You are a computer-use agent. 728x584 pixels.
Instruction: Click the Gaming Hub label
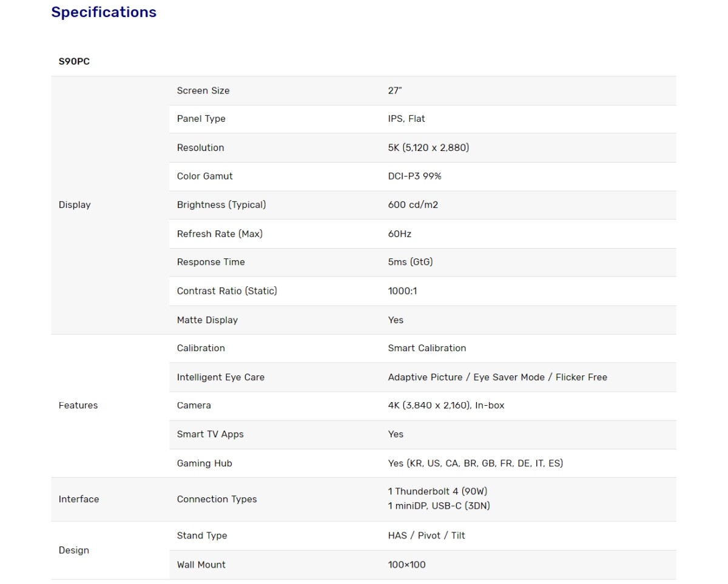[204, 463]
